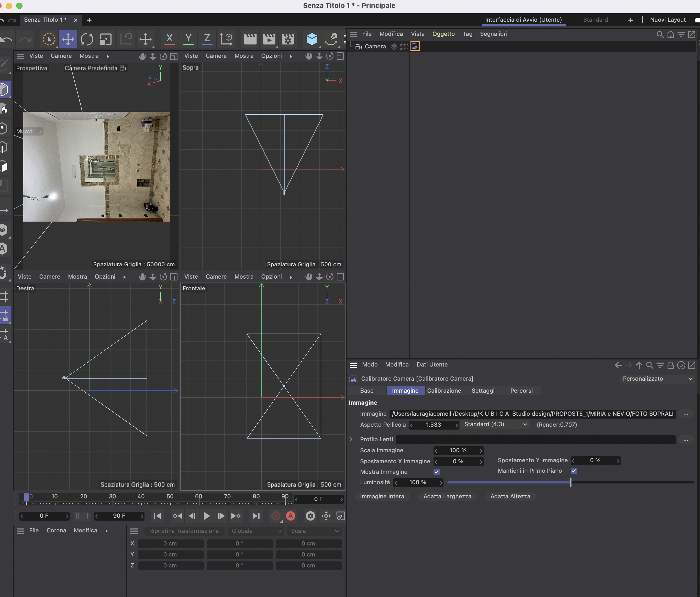Click the Camera Calibrator tag icon
The width and height of the screenshot is (700, 597).
tap(415, 46)
